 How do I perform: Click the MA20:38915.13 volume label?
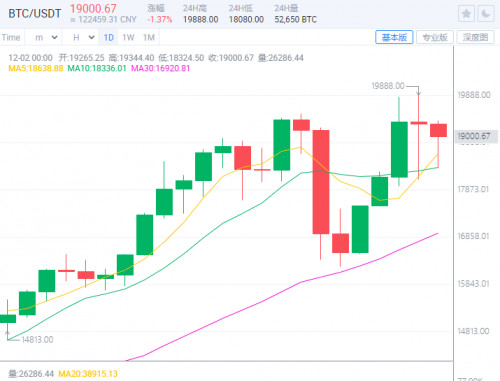[x=88, y=374]
